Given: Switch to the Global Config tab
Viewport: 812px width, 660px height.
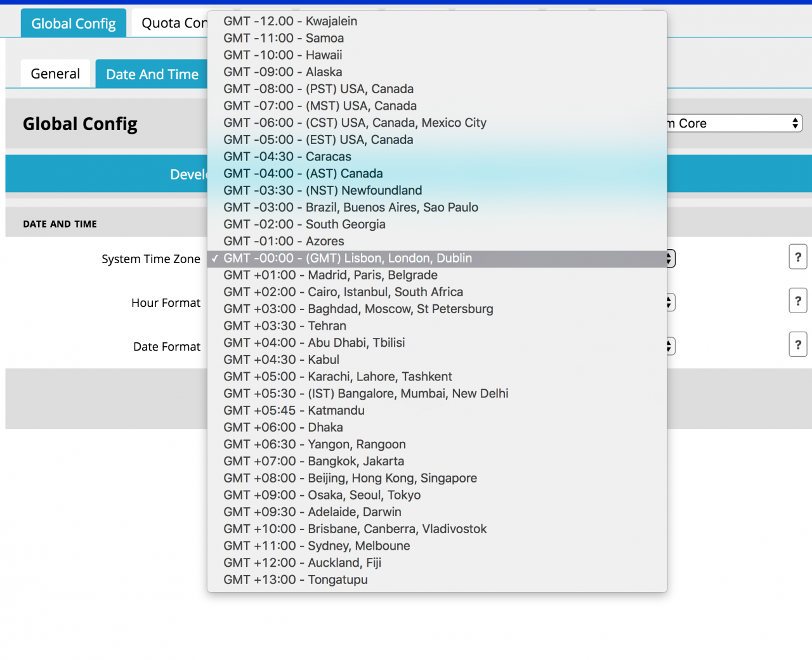Looking at the screenshot, I should [x=74, y=23].
